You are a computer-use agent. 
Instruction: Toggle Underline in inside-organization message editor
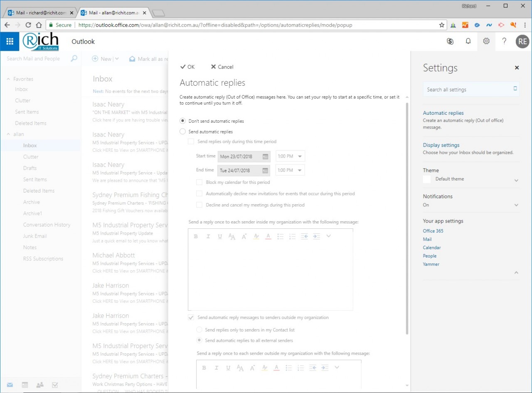point(220,236)
